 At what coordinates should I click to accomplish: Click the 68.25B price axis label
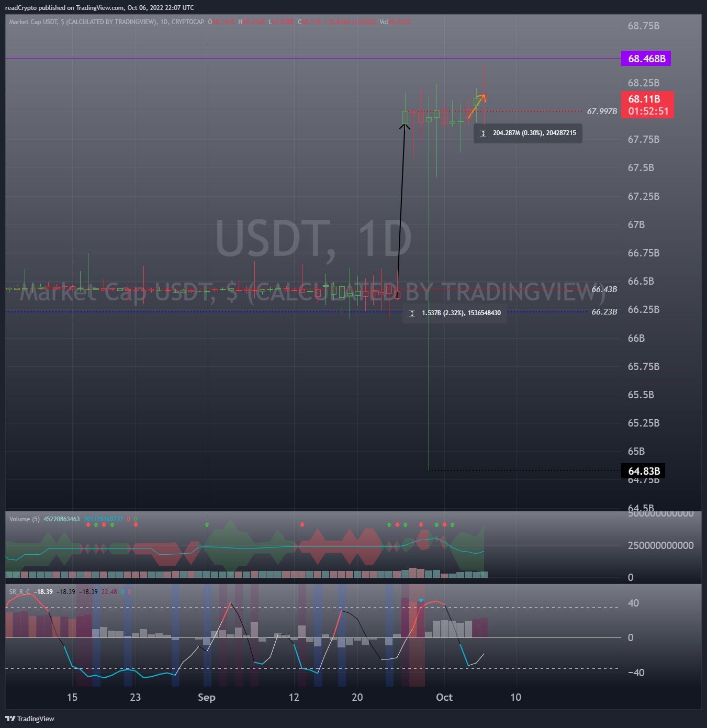(644, 83)
